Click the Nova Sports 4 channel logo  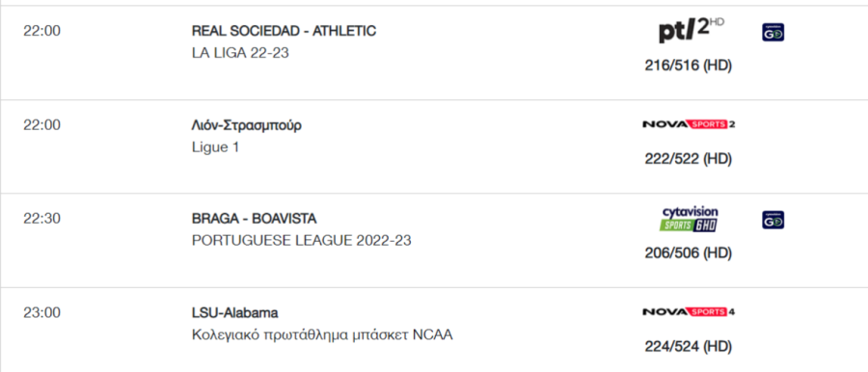coord(689,311)
